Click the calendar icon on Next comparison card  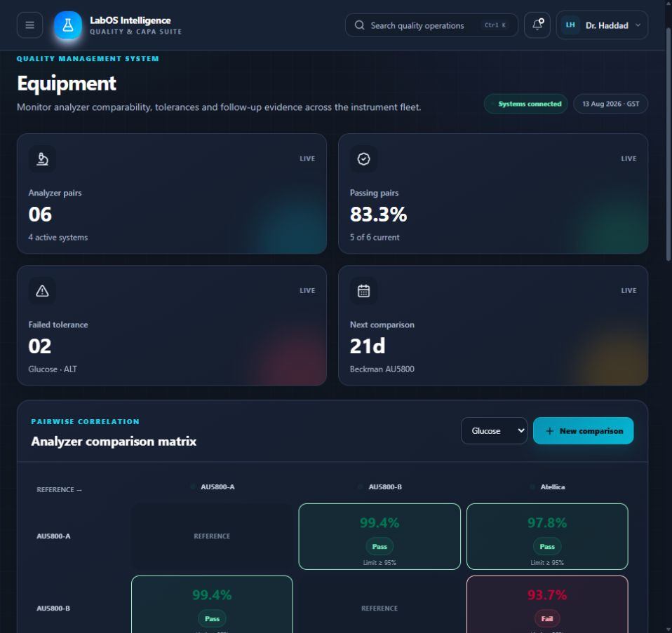[x=363, y=291]
